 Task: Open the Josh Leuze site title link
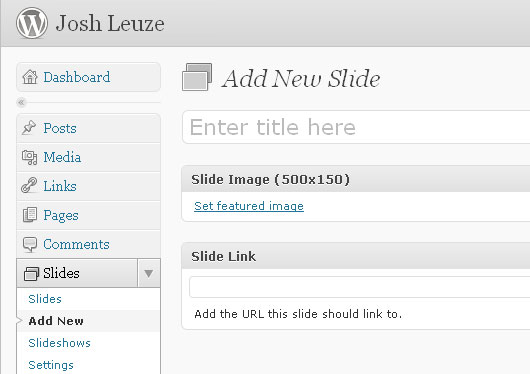110,23
